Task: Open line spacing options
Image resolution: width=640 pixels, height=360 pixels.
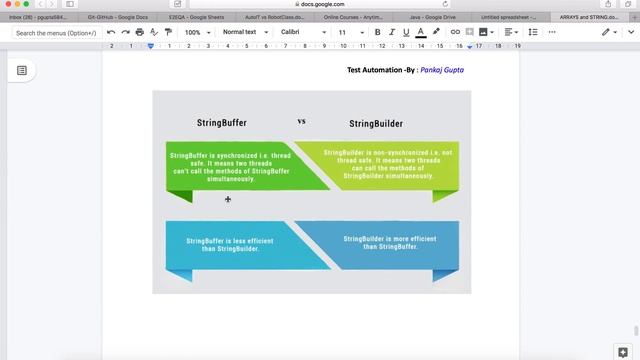Action: (533, 32)
